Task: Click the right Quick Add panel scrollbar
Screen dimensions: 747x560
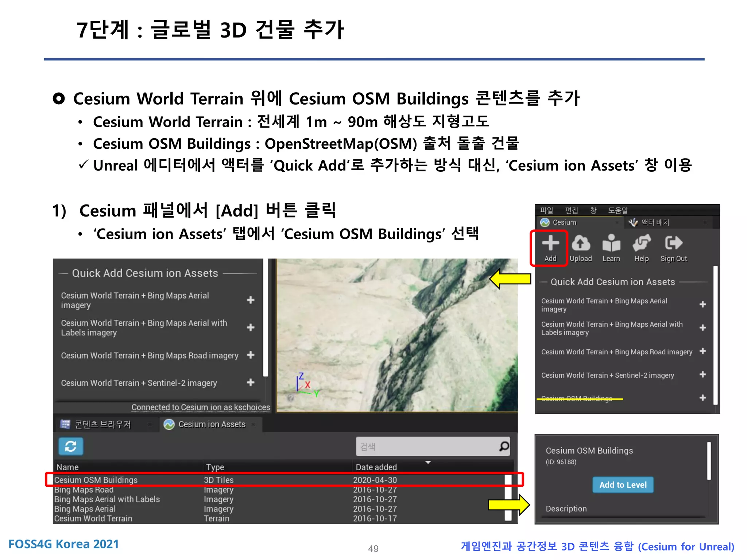Action: coord(715,335)
